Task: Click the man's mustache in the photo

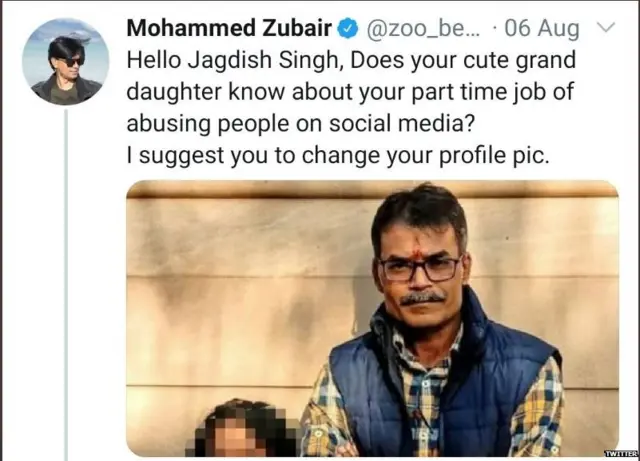Action: [x=424, y=297]
